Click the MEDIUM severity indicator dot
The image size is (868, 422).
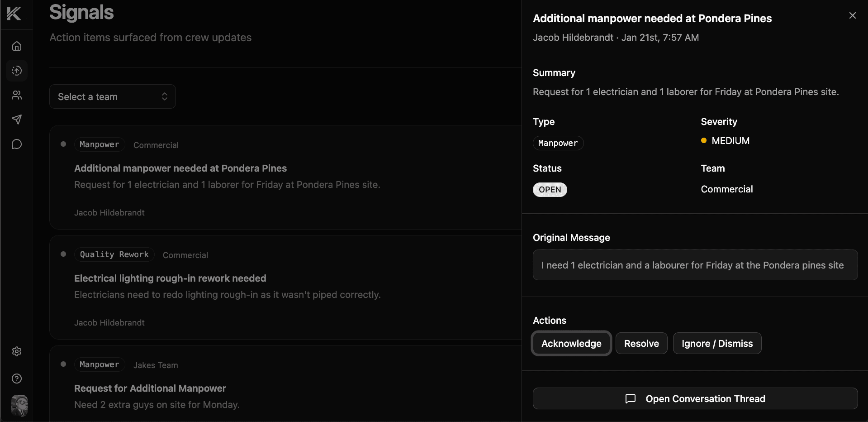click(x=704, y=140)
